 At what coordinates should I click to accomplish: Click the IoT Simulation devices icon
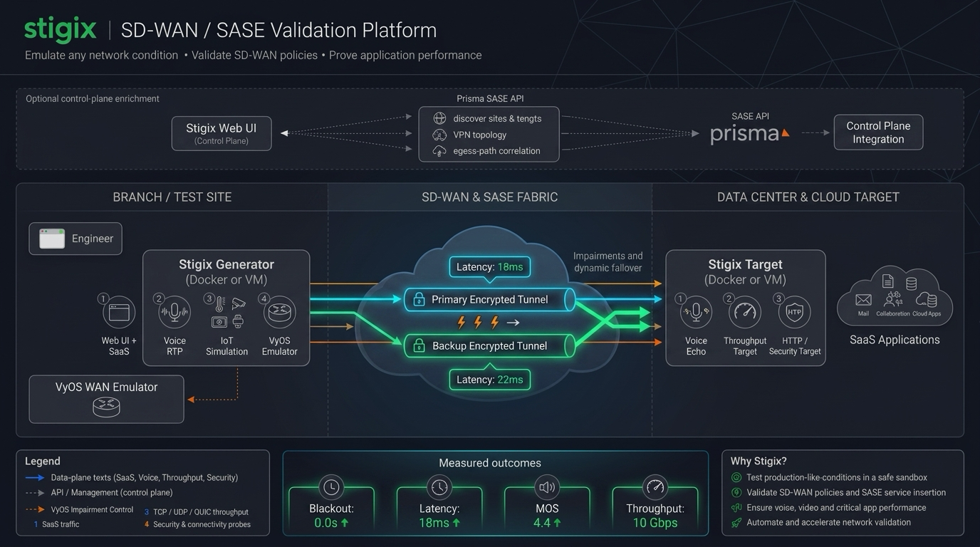pos(229,312)
